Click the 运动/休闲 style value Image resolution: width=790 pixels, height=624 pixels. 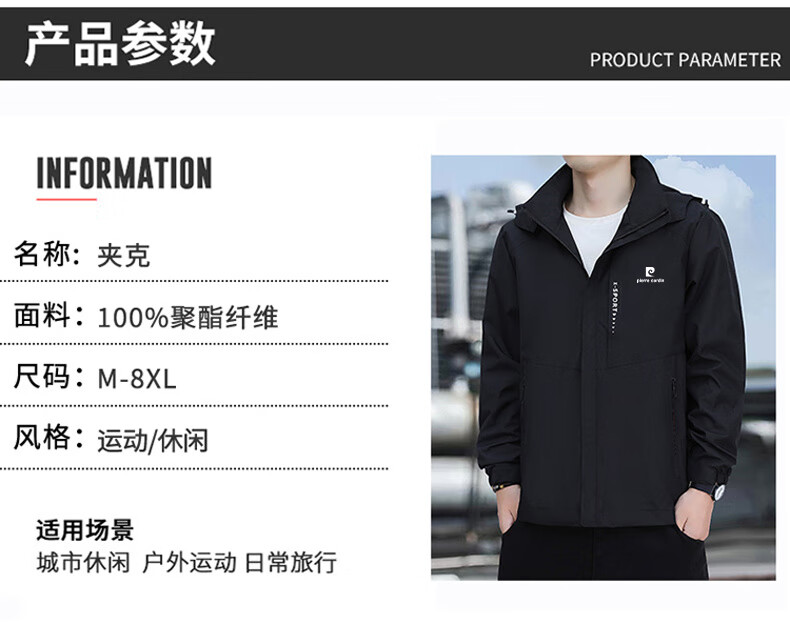coord(153,441)
